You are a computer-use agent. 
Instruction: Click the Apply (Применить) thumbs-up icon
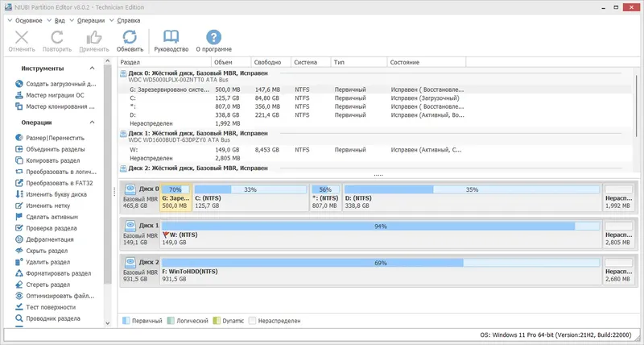[94, 37]
